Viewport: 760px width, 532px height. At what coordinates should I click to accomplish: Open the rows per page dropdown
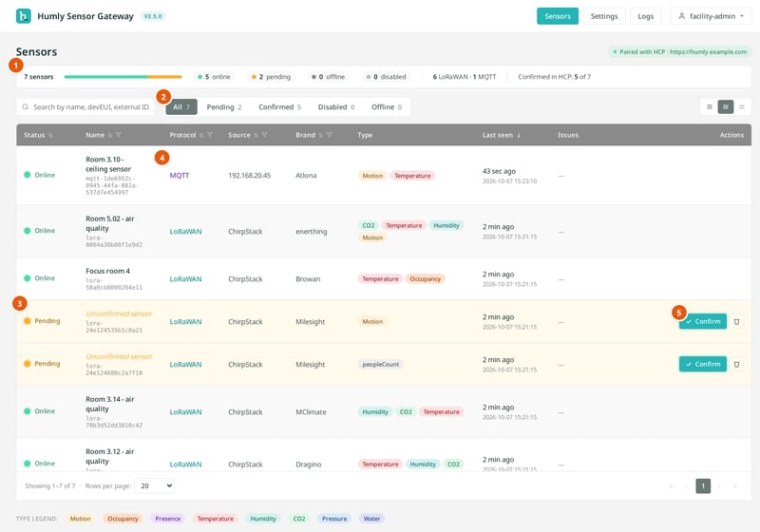[155, 486]
